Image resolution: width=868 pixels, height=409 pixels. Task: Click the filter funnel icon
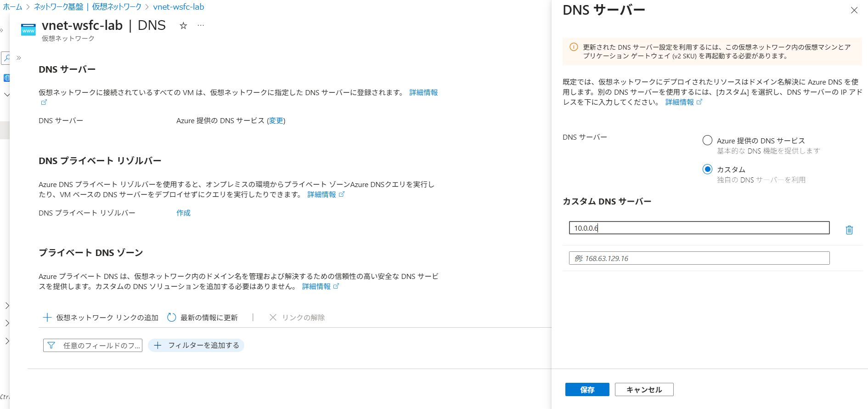(x=51, y=346)
